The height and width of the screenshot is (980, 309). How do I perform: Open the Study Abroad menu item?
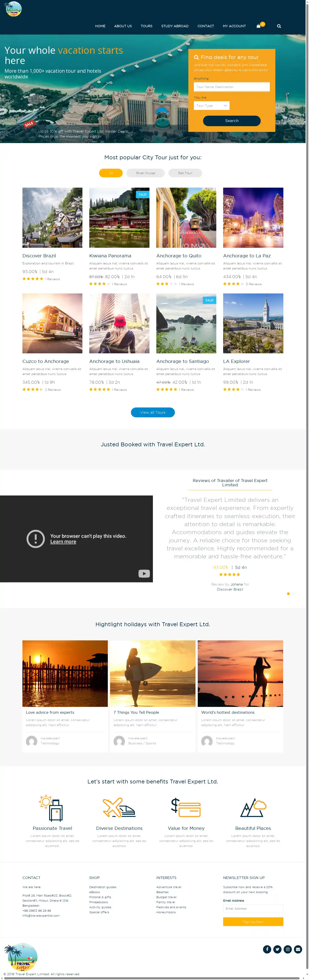(175, 26)
